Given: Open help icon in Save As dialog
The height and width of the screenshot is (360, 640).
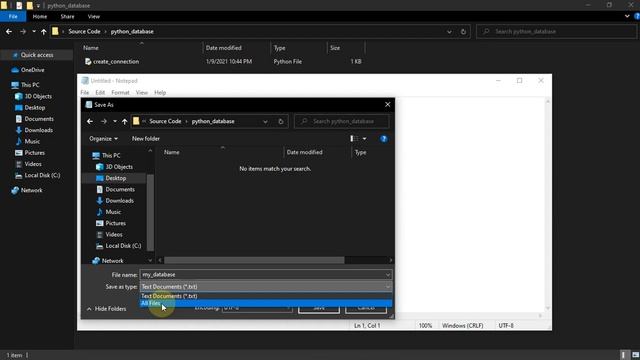Looking at the screenshot, I should tap(384, 139).
